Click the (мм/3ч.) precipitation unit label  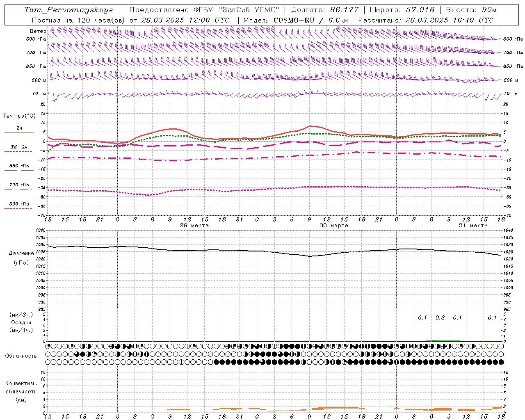(21, 315)
